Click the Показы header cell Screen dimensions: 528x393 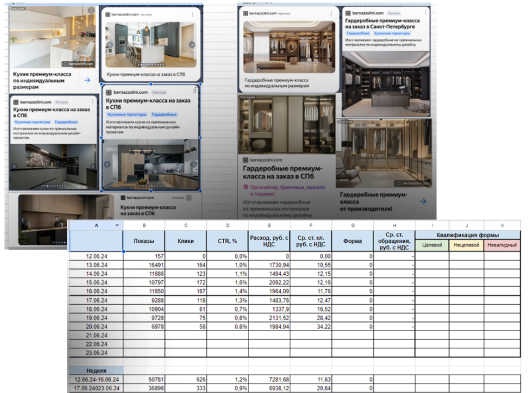[x=144, y=241]
